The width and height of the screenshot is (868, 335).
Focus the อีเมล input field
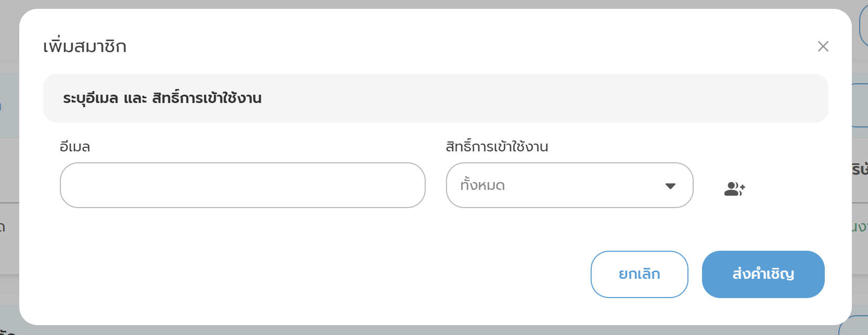point(242,185)
